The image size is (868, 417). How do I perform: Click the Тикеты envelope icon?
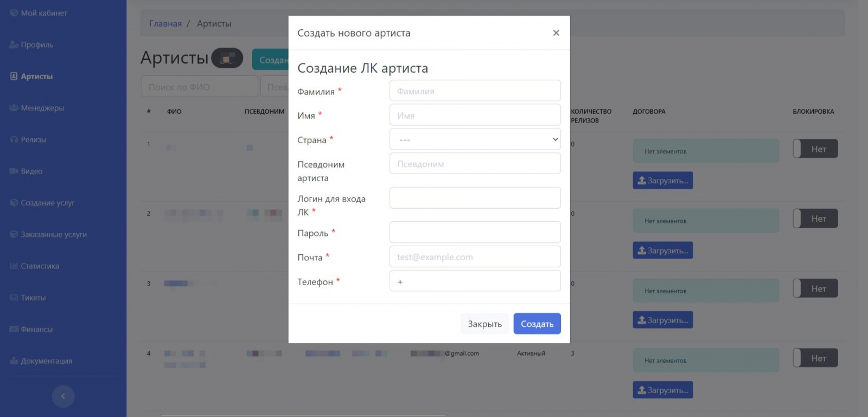coord(14,298)
